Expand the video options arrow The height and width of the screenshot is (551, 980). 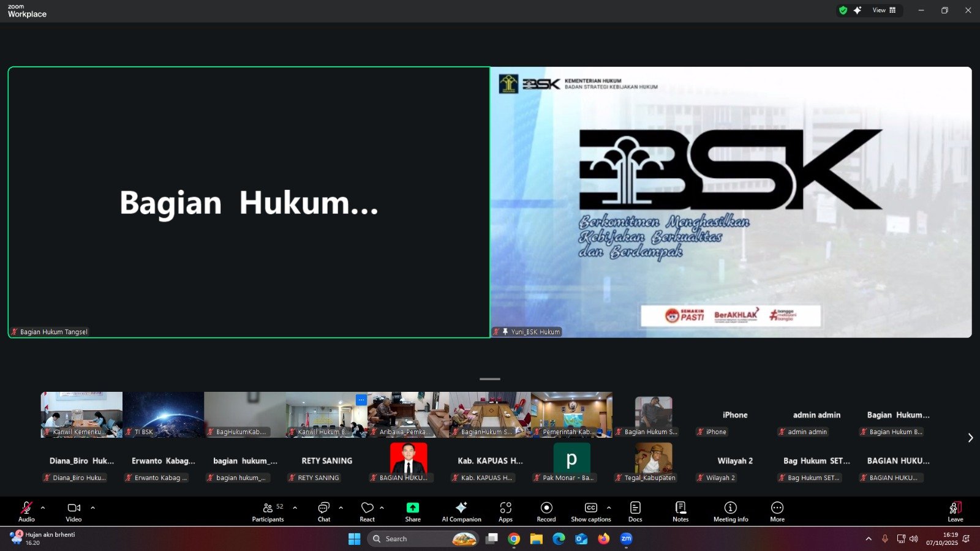click(x=93, y=508)
